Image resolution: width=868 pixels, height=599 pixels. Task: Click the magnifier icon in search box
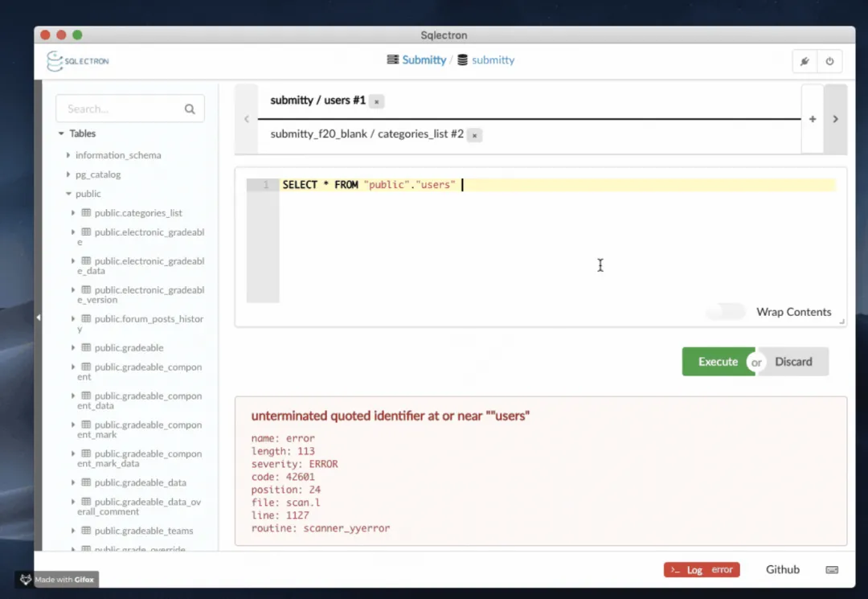coord(190,109)
